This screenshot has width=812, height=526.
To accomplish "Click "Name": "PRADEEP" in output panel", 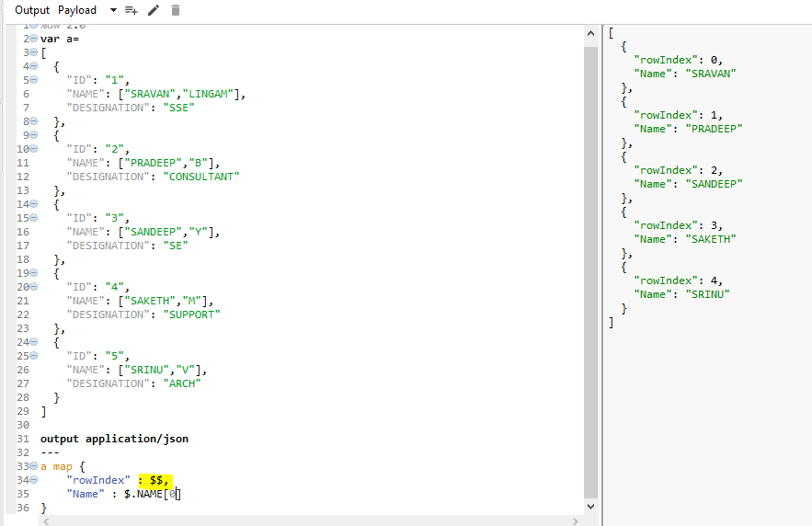I will (688, 129).
